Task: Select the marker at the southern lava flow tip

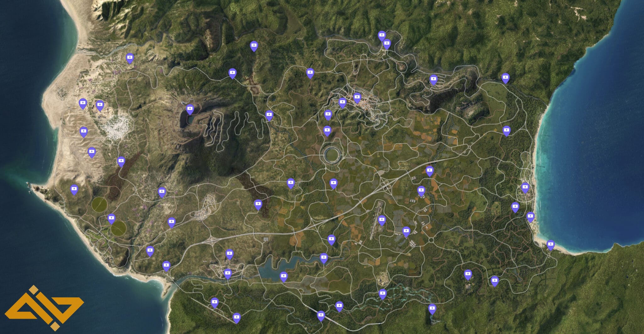Action: [x=258, y=205]
